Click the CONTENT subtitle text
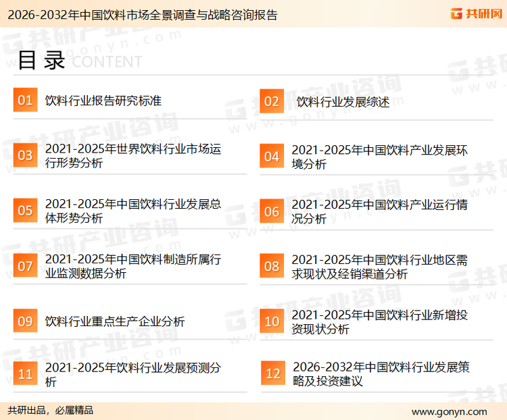Viewport: 507px width, 420px height. (x=107, y=61)
